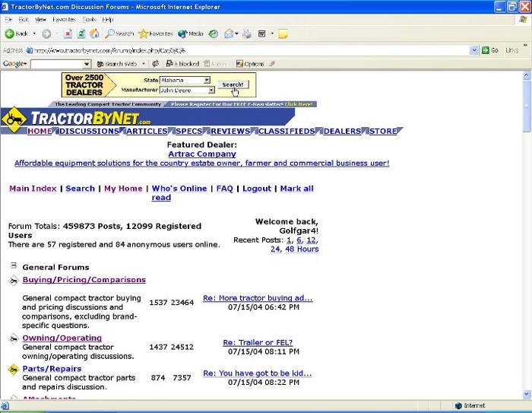The width and height of the screenshot is (532, 413).
Task: Click the Buying/Pricing/Comparisons forum tractor icon
Action: tap(14, 281)
